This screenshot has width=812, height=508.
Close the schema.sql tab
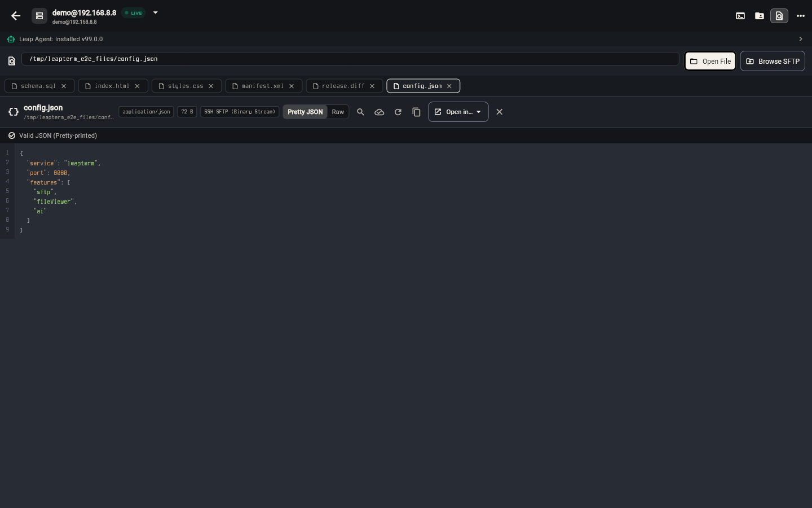[64, 86]
